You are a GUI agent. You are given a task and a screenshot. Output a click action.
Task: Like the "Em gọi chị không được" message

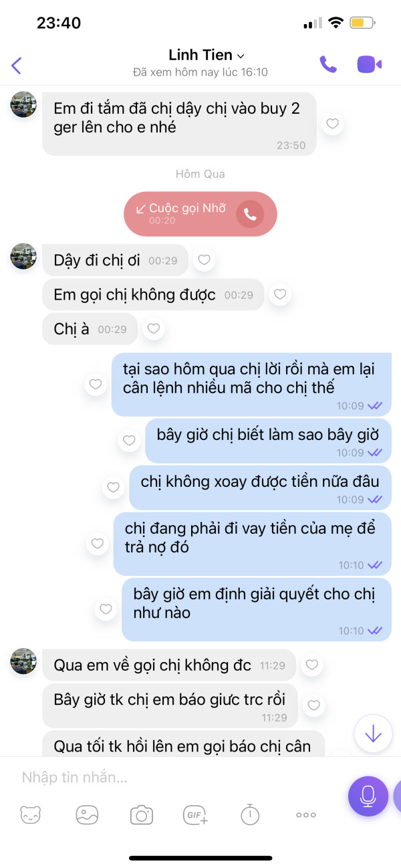[x=280, y=294]
